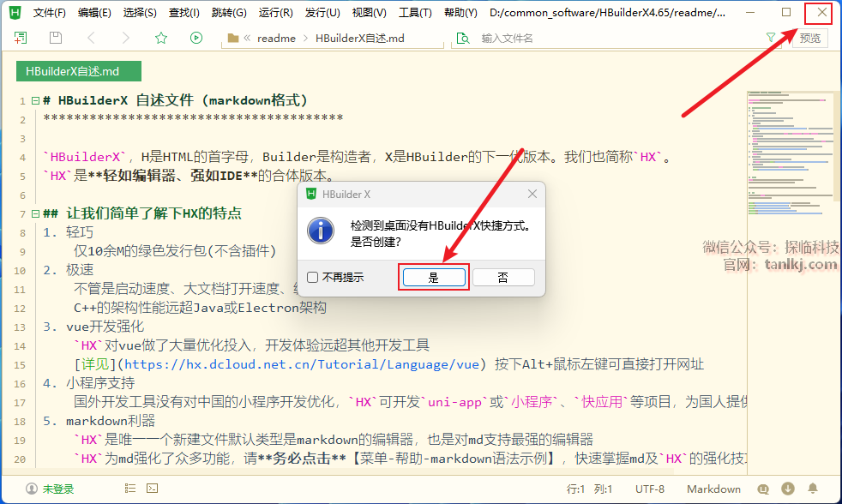
Task: Open the 帮助(Y) menu
Action: [460, 12]
